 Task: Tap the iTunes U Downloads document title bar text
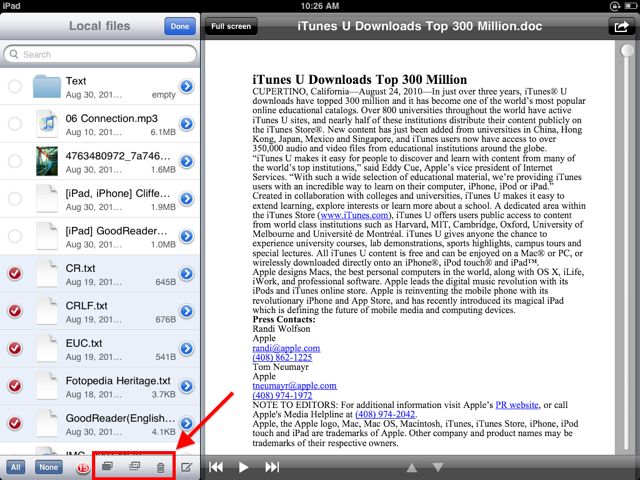tap(420, 26)
